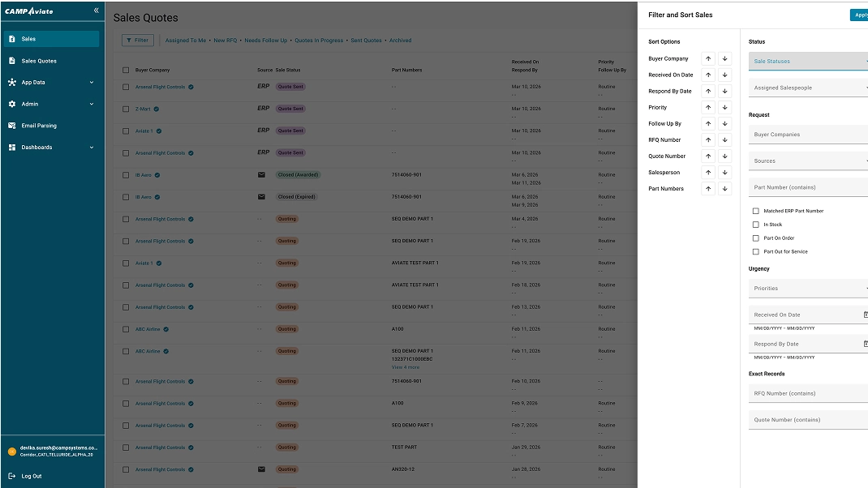The height and width of the screenshot is (488, 868).
Task: Select New RFQ quick filter
Action: pyautogui.click(x=226, y=41)
